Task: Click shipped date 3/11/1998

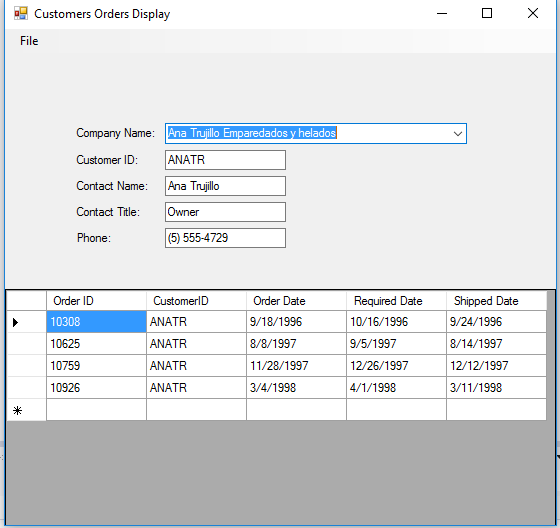Action: coord(496,388)
